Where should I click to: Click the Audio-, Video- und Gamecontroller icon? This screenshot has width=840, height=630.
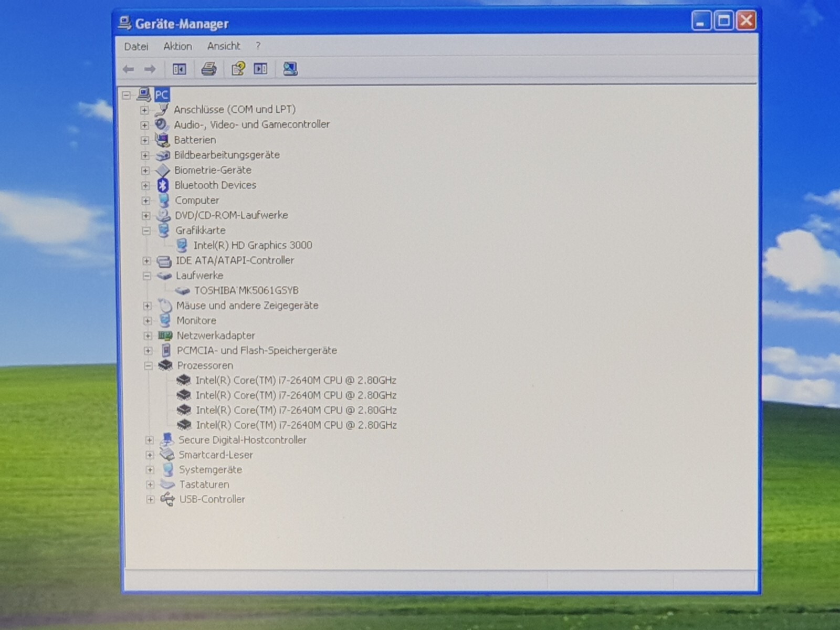tap(162, 124)
